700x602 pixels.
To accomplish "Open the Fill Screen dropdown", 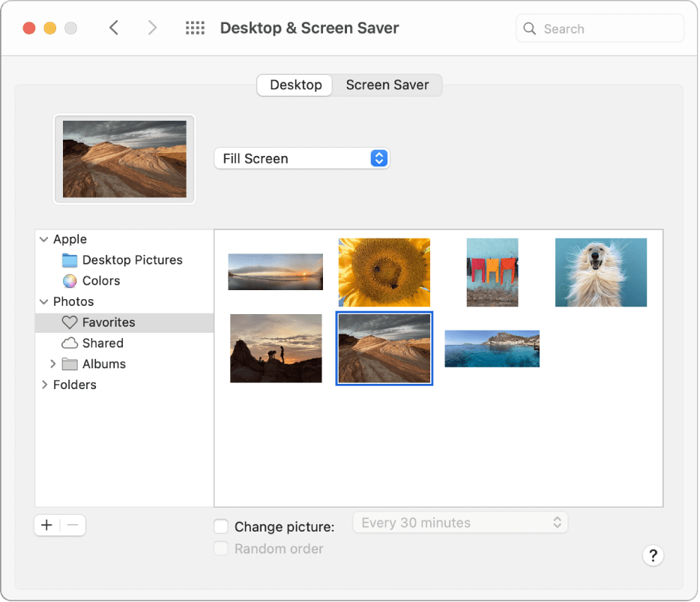I will pos(302,158).
